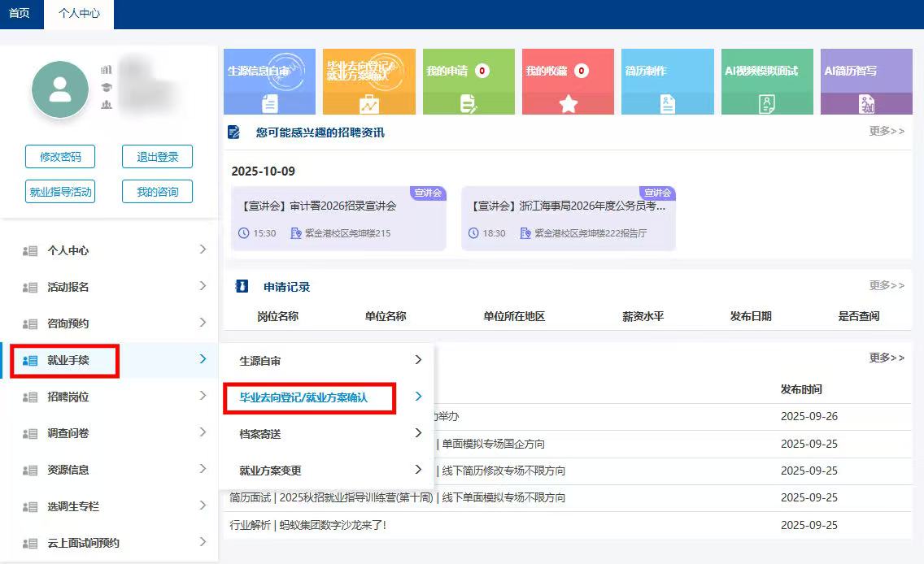Screen dimensions: 924x564
Task: Launch AI视频模拟面试 tile icon
Action: (x=767, y=103)
